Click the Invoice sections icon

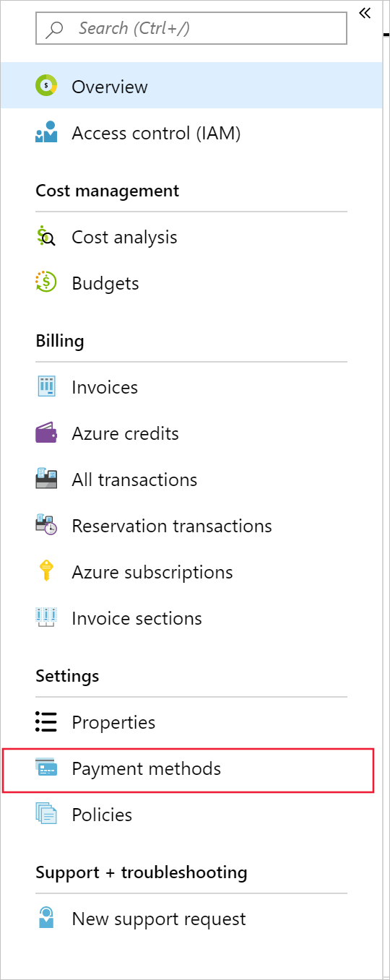tap(46, 618)
